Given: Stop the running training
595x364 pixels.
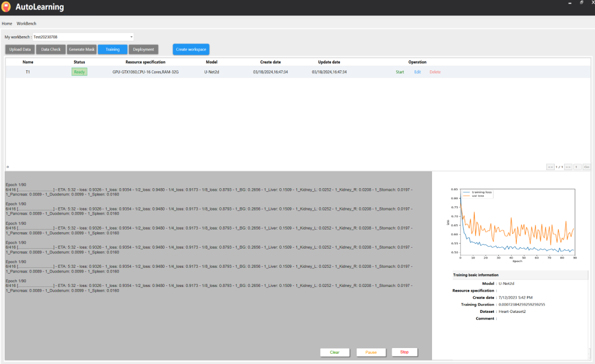Looking at the screenshot, I should pos(405,352).
